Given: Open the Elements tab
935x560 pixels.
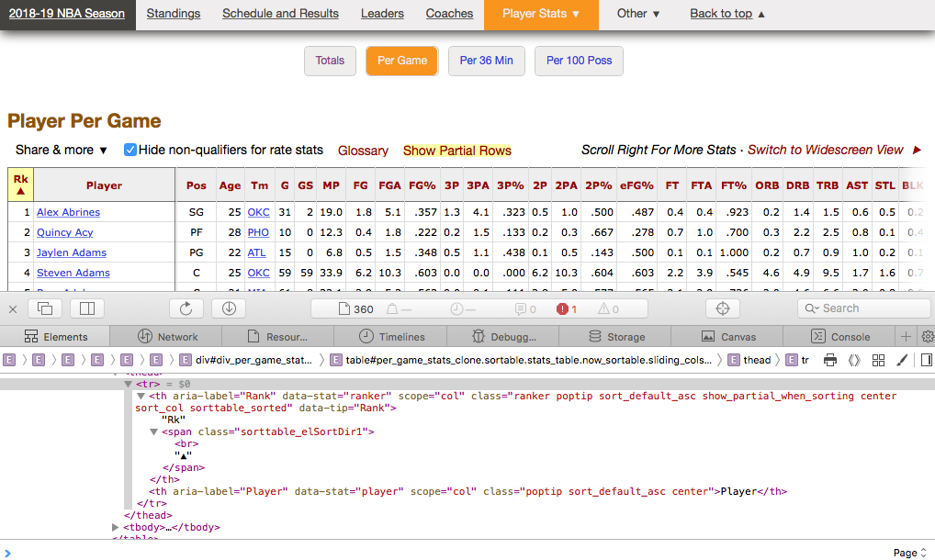Looking at the screenshot, I should pos(55,337).
